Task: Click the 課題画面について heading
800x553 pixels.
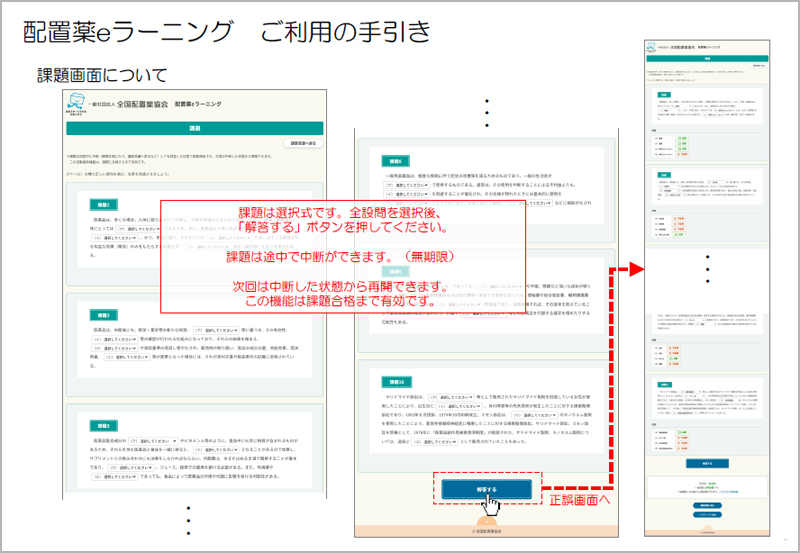Action: pyautogui.click(x=101, y=75)
